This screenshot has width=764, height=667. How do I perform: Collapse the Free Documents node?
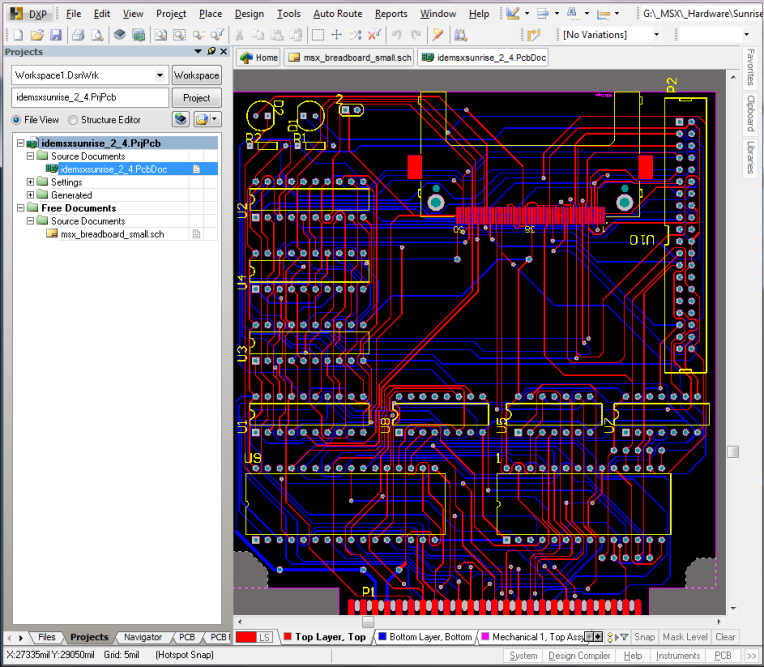(x=20, y=208)
